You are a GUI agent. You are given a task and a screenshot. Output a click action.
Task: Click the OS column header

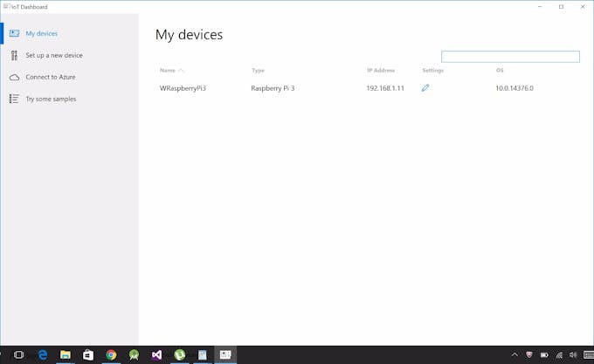pos(500,71)
